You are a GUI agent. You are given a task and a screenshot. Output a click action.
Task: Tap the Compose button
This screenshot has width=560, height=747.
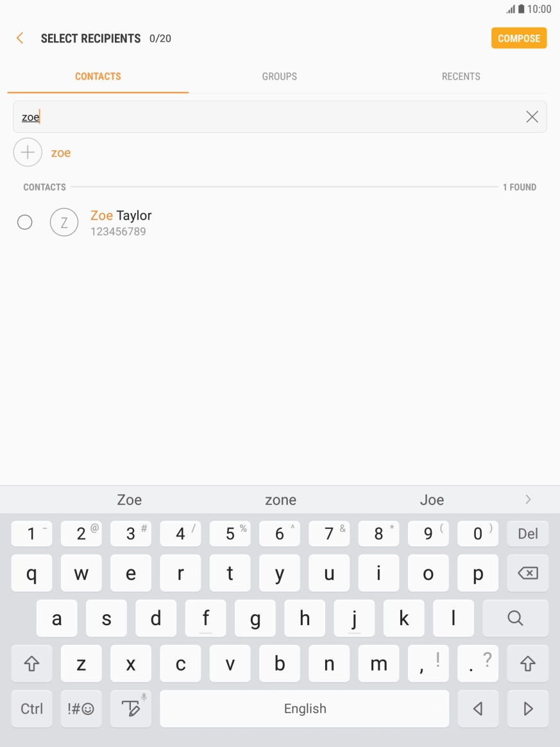pyautogui.click(x=519, y=38)
